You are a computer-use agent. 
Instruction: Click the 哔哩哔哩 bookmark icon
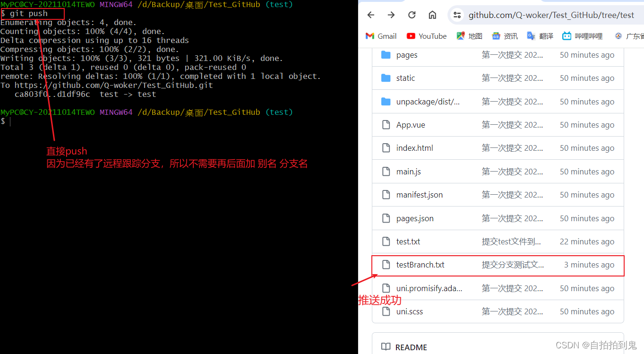(x=567, y=36)
